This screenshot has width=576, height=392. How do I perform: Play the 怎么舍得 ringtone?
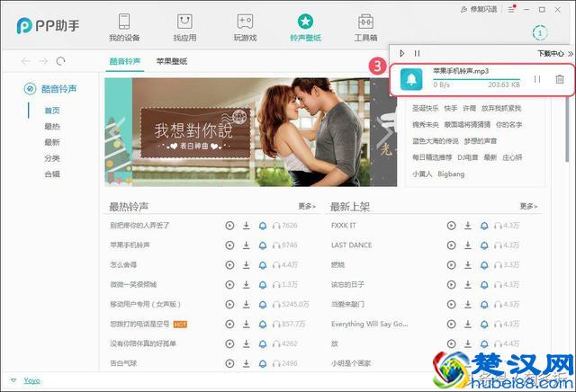[229, 264]
